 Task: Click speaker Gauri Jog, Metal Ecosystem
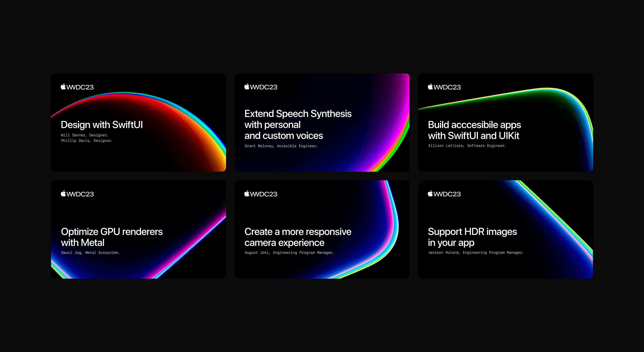[x=90, y=253]
